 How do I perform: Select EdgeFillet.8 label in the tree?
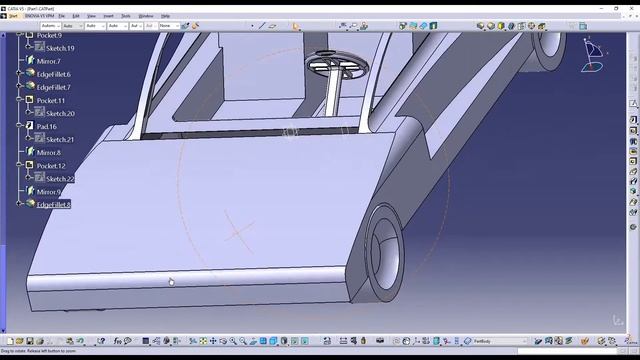pos(53,205)
